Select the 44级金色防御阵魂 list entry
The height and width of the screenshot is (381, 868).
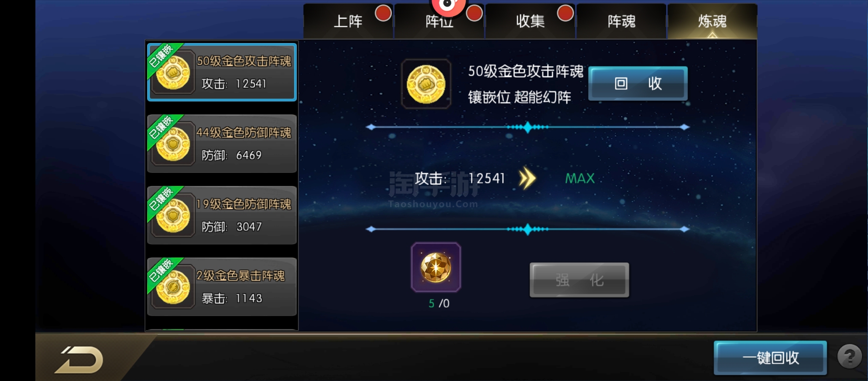(222, 144)
